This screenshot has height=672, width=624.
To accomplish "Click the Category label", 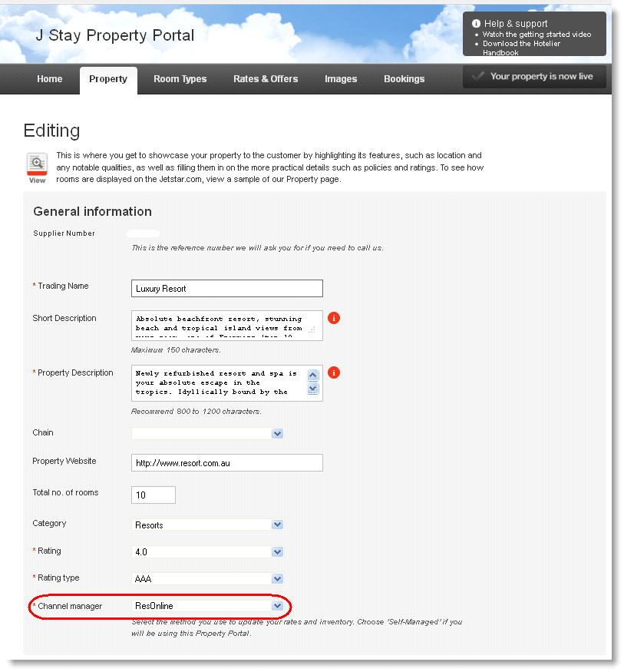I will tap(49, 523).
